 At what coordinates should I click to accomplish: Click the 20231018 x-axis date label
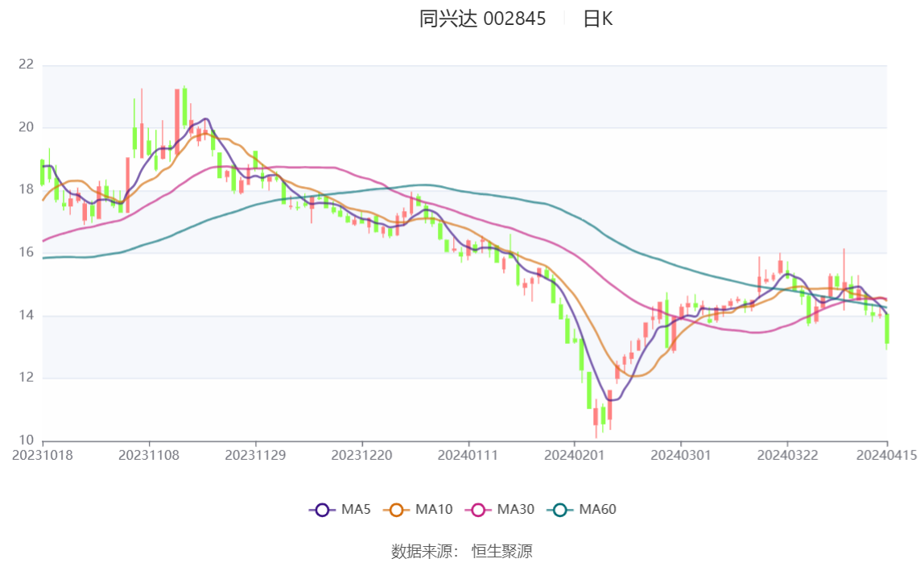43,456
